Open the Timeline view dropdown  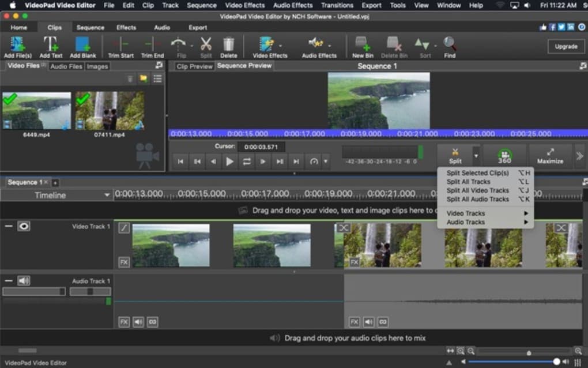coord(56,195)
